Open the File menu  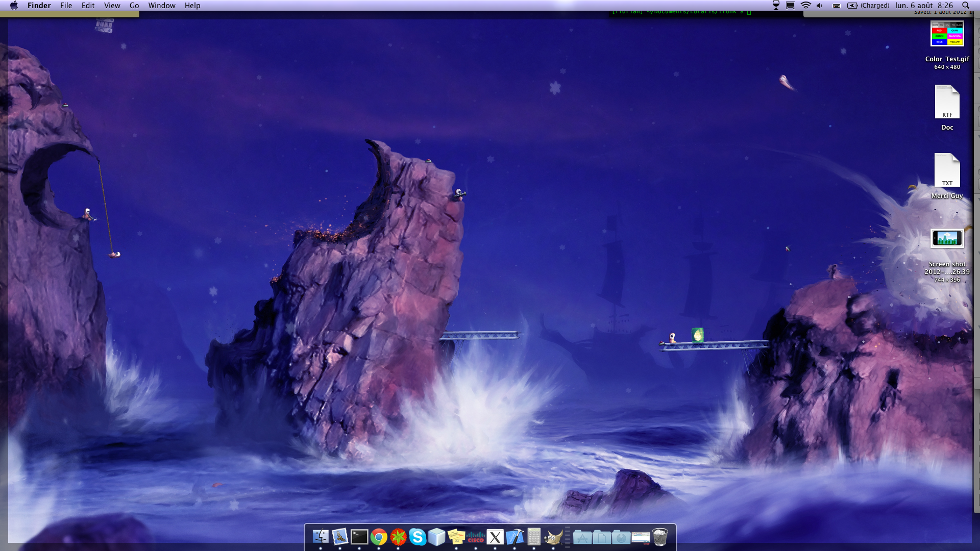pos(66,6)
